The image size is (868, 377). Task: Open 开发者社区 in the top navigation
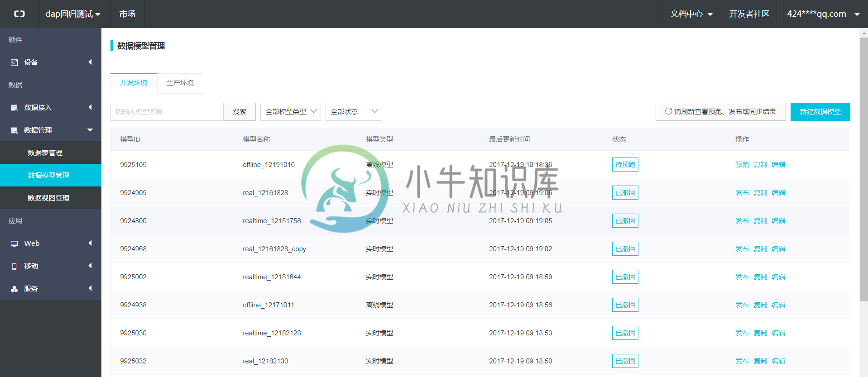coord(749,14)
